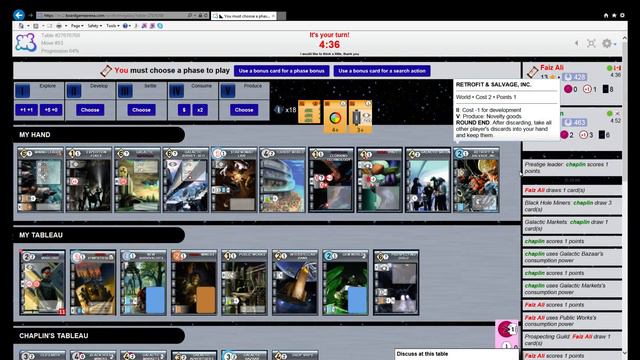Viewport: 640px width, 360px height.
Task: Click the print icon in browser toolbar
Action: tap(59, 26)
